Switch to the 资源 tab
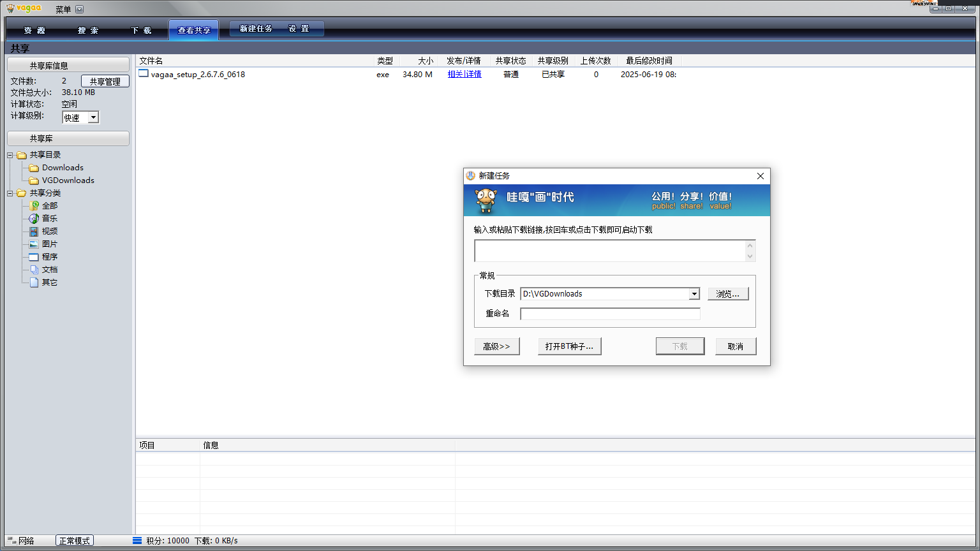Image resolution: width=980 pixels, height=551 pixels. pyautogui.click(x=34, y=30)
